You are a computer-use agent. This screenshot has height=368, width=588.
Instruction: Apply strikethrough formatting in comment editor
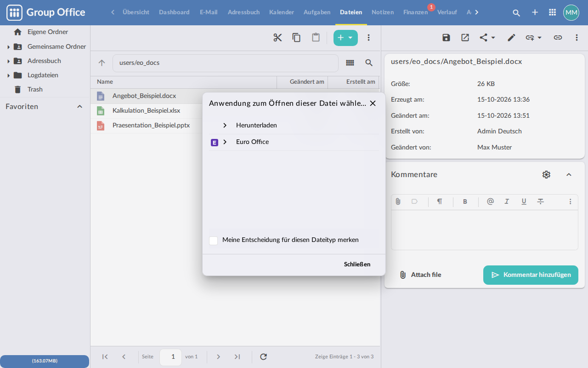point(541,201)
